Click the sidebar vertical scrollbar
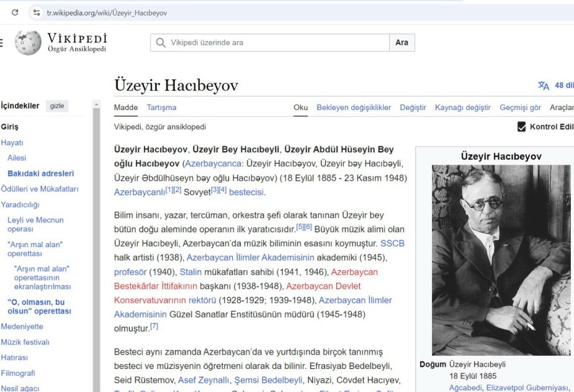574x392 pixels. coord(96,249)
